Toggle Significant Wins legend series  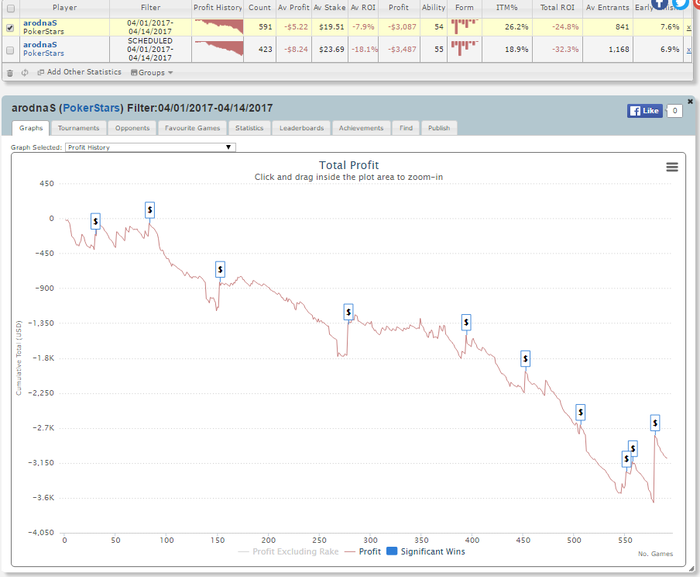coord(426,552)
